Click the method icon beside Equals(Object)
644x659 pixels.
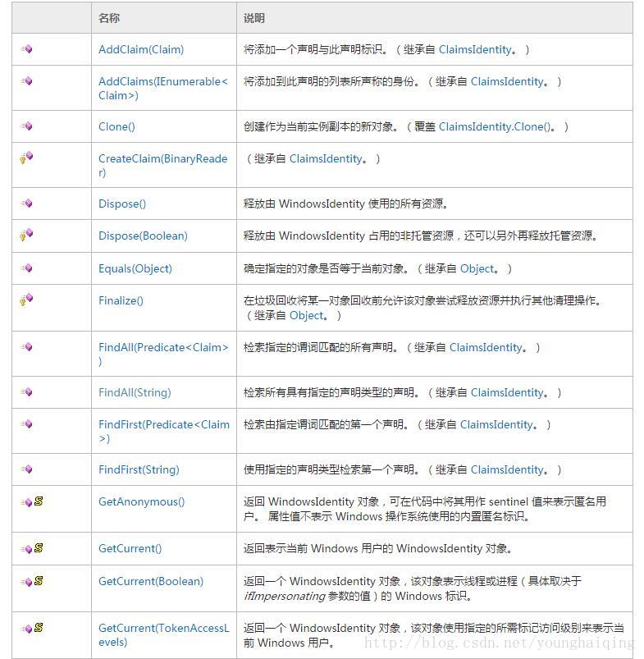pyautogui.click(x=27, y=268)
